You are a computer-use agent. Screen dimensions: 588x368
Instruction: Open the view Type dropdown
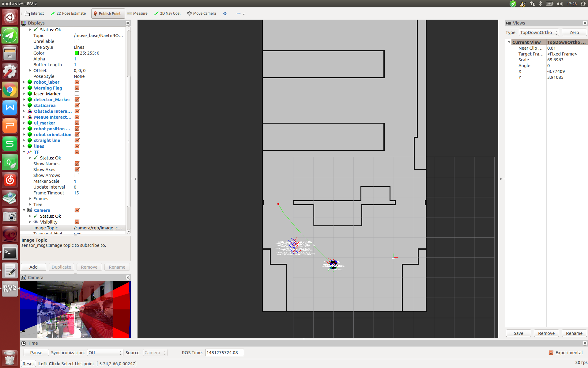tap(539, 33)
